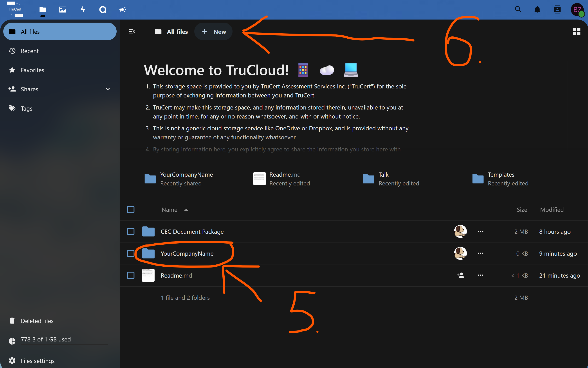Open actions menu for YourCompanyName
588x368 pixels.
(480, 253)
